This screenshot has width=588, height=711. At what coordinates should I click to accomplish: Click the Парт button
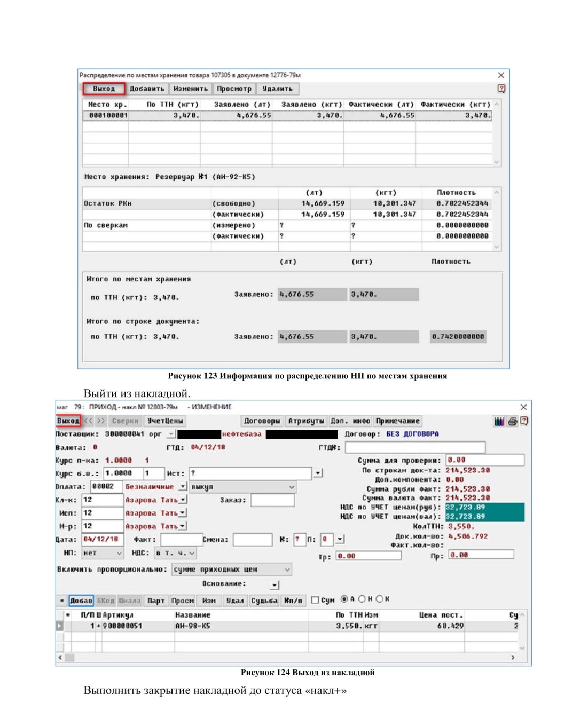pos(156,601)
